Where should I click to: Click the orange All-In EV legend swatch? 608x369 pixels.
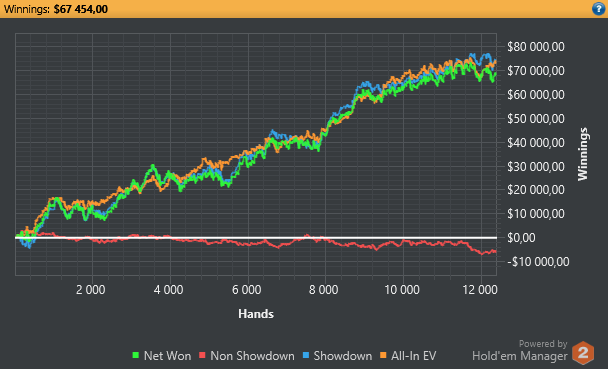(383, 355)
